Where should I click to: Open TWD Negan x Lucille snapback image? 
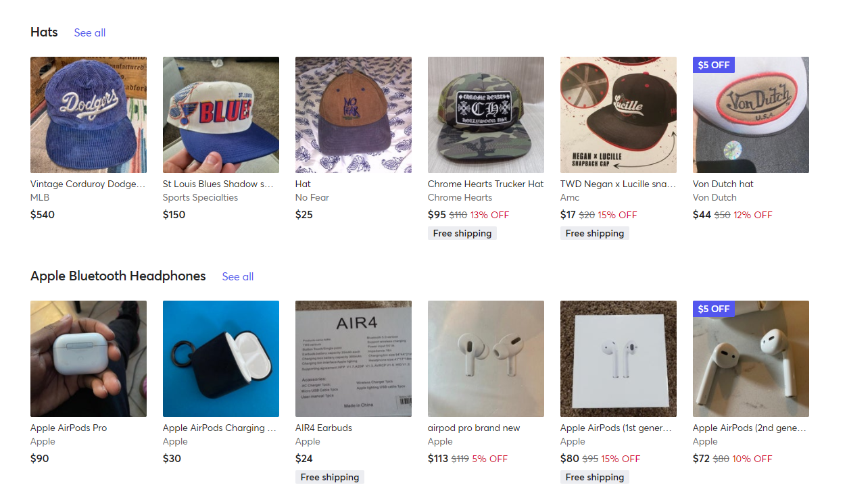(619, 115)
